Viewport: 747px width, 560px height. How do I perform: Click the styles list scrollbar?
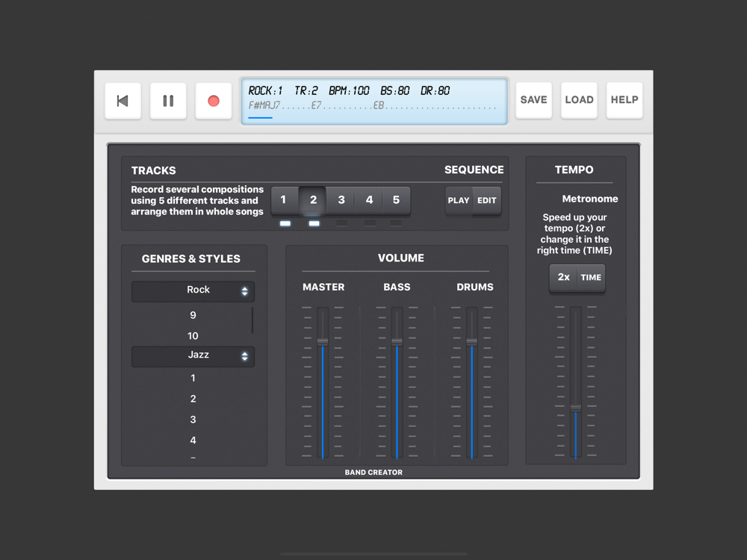click(252, 320)
